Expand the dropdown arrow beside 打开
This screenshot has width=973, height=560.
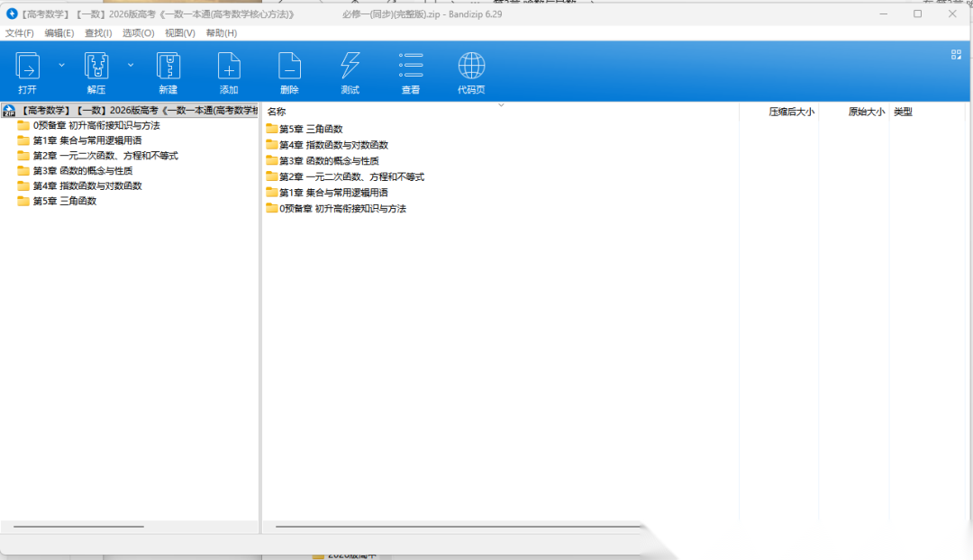point(61,65)
